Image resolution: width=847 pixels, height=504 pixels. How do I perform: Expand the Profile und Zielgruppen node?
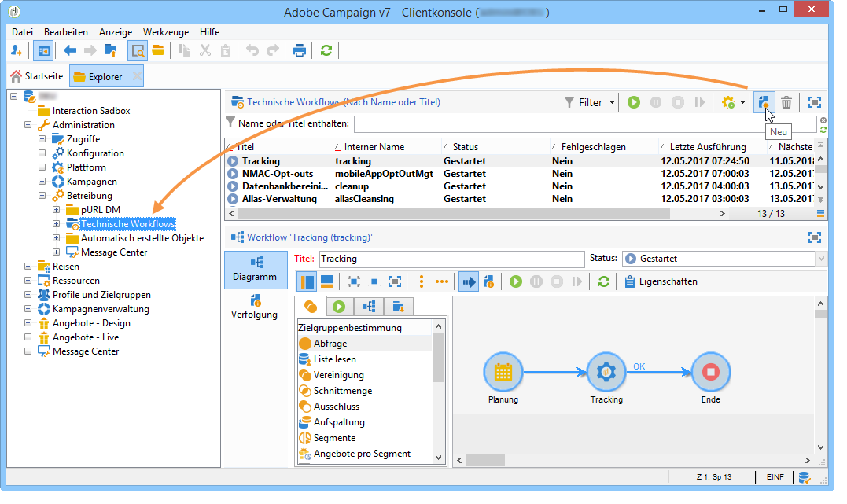click(28, 295)
